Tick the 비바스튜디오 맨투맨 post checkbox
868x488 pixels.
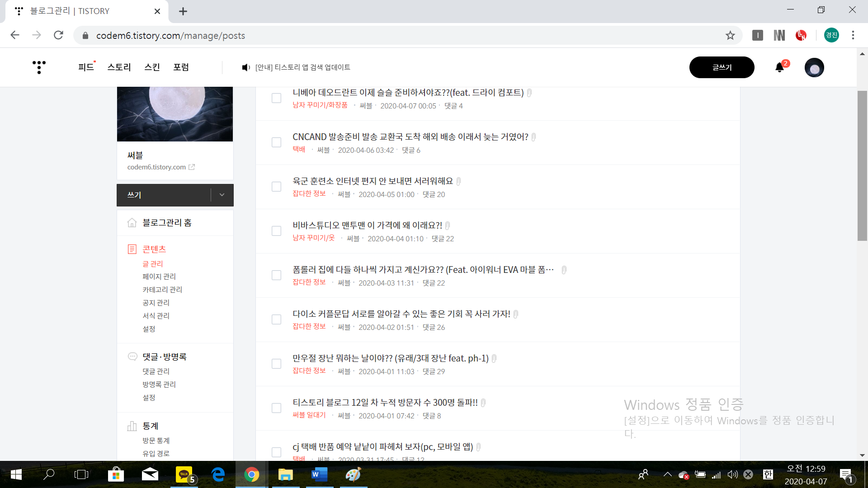[x=276, y=231]
